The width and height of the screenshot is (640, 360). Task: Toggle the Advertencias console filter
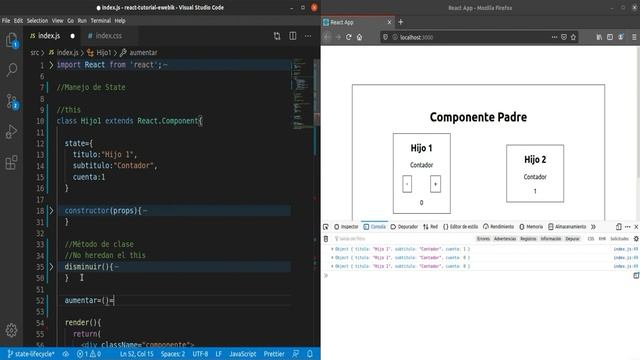[505, 239]
